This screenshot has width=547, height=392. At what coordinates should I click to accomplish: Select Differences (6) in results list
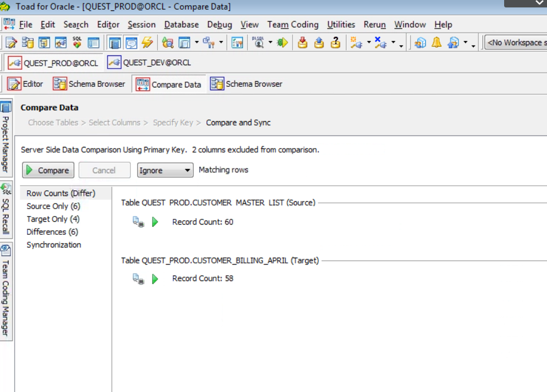(53, 232)
